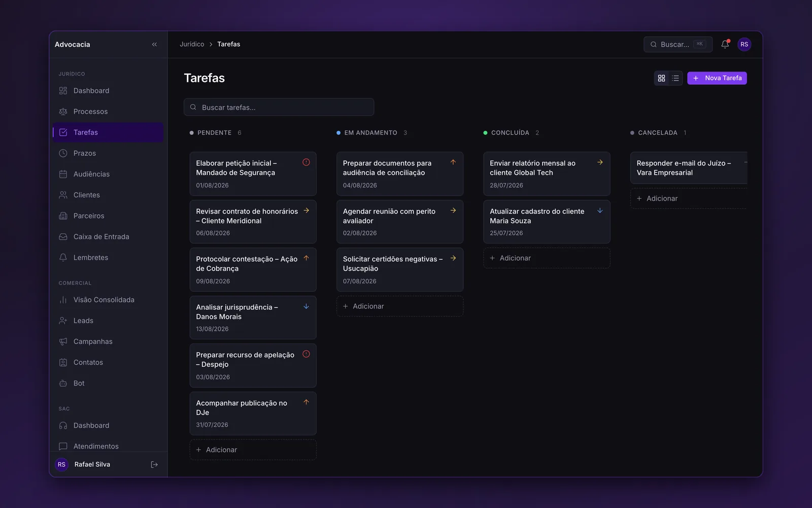Switch to the list view
This screenshot has height=508, width=812.
click(x=675, y=78)
